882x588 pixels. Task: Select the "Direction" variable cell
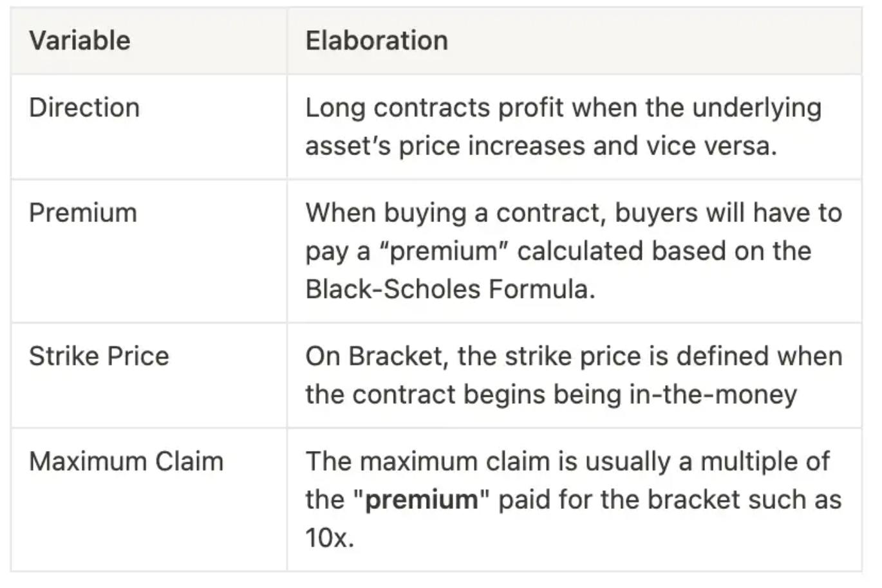(x=84, y=107)
